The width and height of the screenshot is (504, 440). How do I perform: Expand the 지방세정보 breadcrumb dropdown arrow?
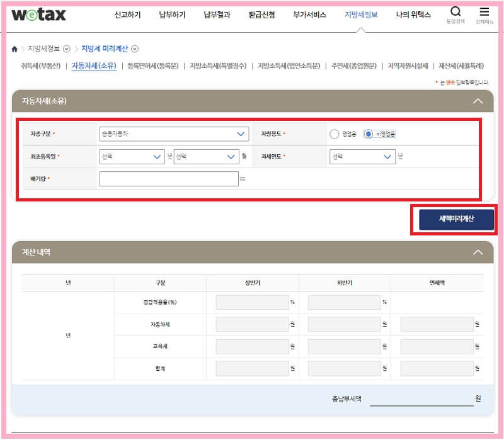coord(67,49)
